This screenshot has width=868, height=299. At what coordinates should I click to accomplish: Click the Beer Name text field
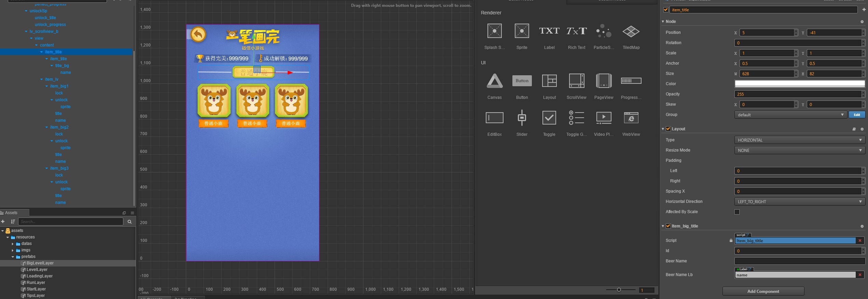point(800,261)
